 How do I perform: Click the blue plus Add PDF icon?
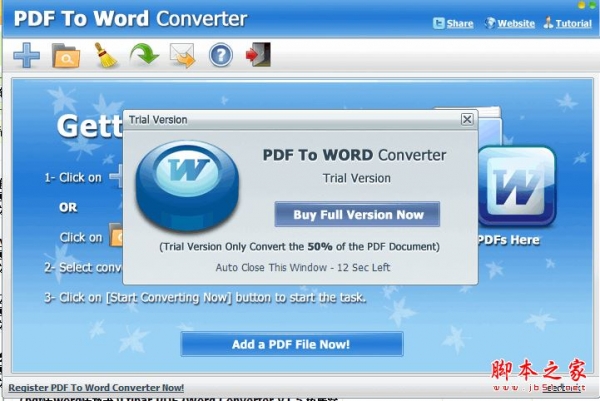pos(26,55)
